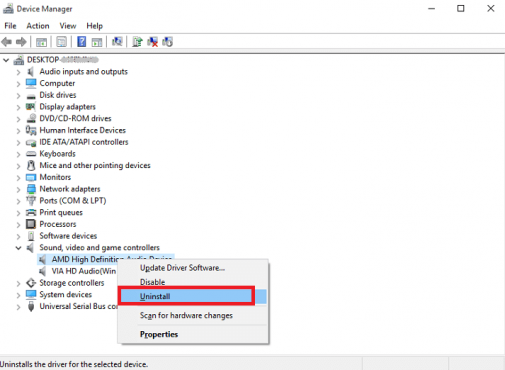Click the speaker icon beside Audio inputs and outputs

(x=31, y=72)
